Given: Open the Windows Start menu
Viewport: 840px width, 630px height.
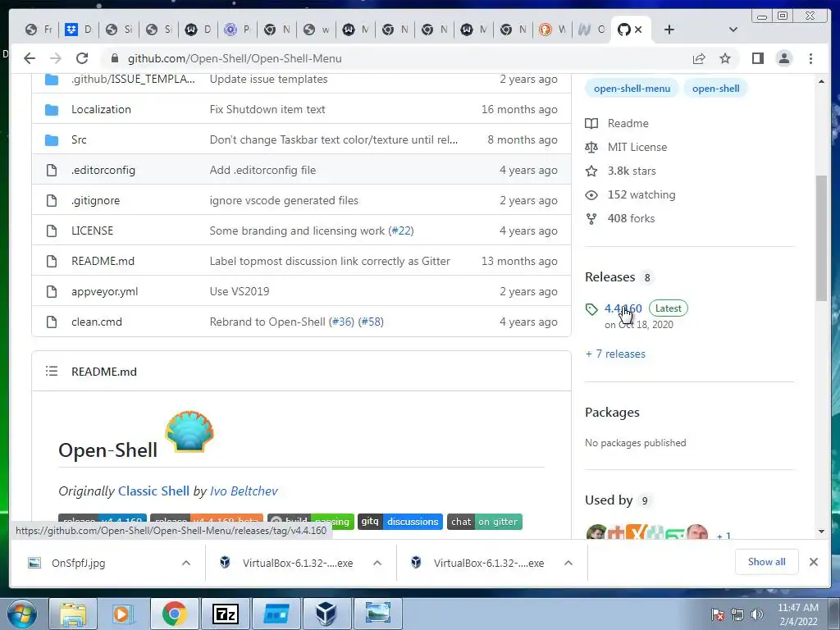Looking at the screenshot, I should point(22,614).
